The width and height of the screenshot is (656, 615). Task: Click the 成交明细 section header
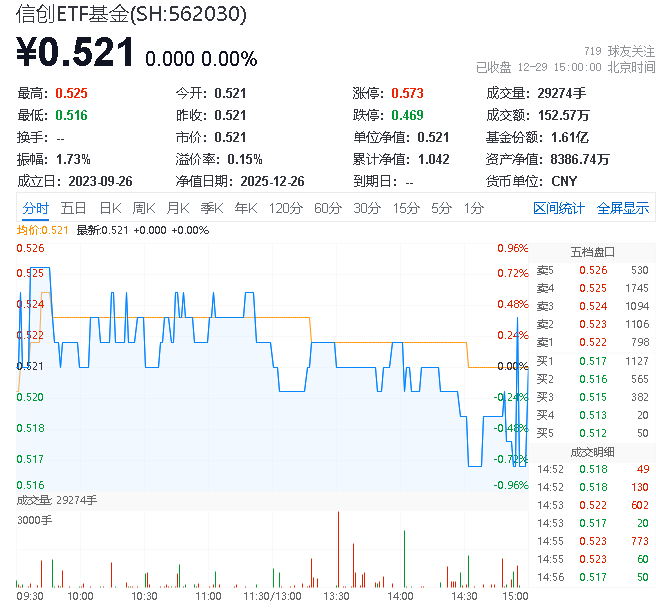[x=592, y=451]
